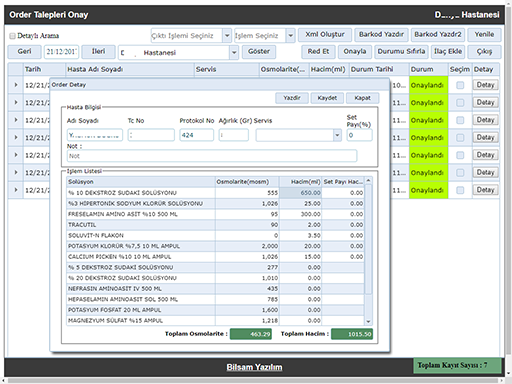This screenshot has height=384, width=512.
Task: Expand the seventh order row arrow
Action: coord(16,190)
